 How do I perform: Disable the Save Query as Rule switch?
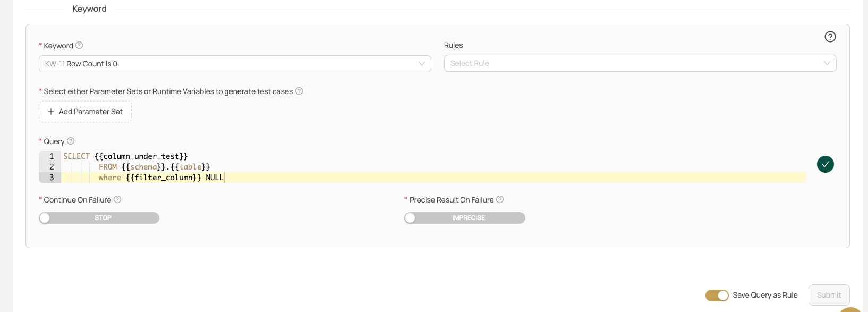tap(717, 296)
